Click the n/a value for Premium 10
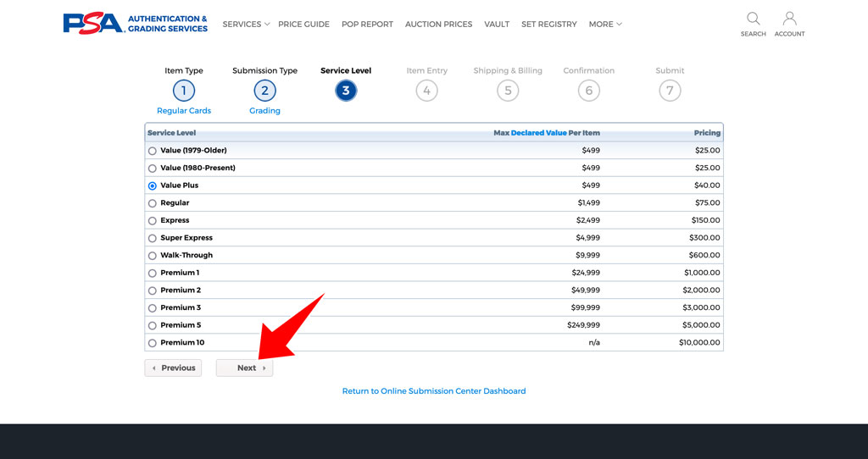 point(594,342)
